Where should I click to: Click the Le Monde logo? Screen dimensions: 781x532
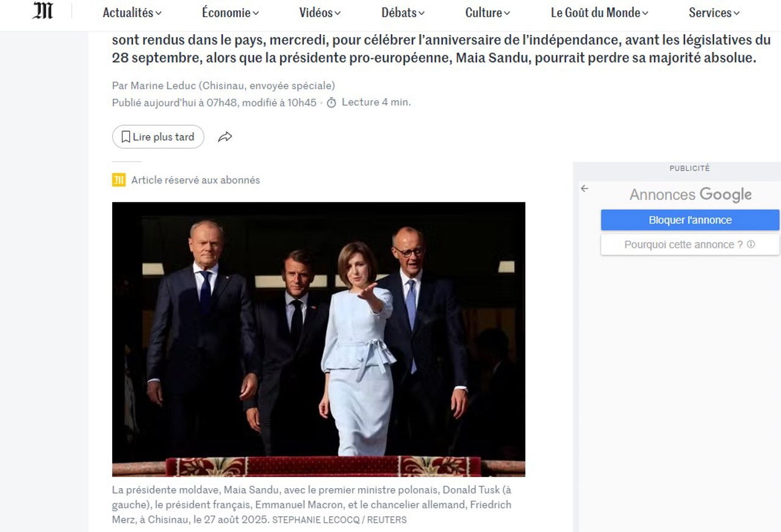(43, 11)
